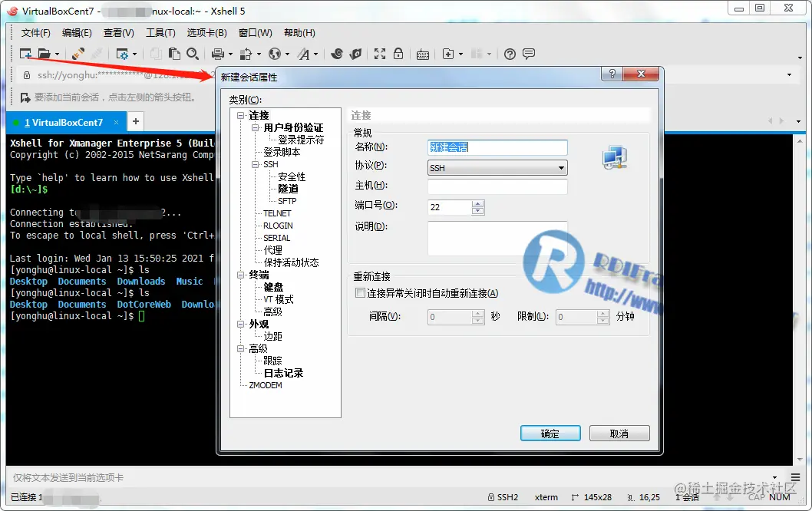Switch to the VirtualBoxCent7 session tab

[x=65, y=121]
